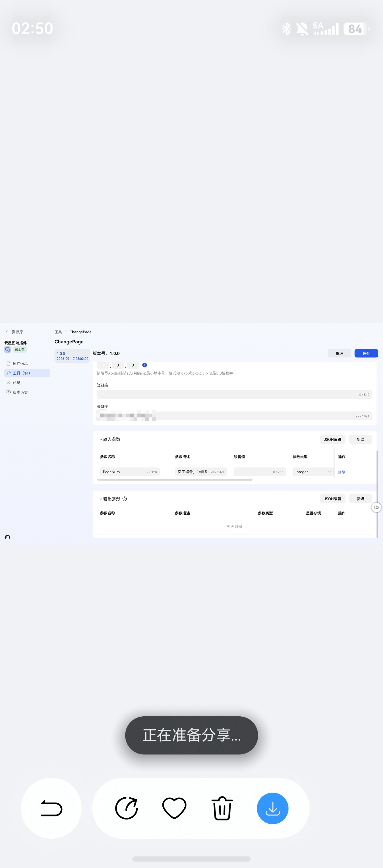Click 新增 in 输出参数 section

[360, 499]
